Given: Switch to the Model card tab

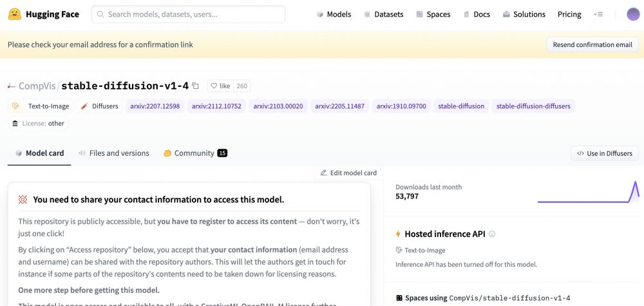Looking at the screenshot, I should (x=39, y=153).
